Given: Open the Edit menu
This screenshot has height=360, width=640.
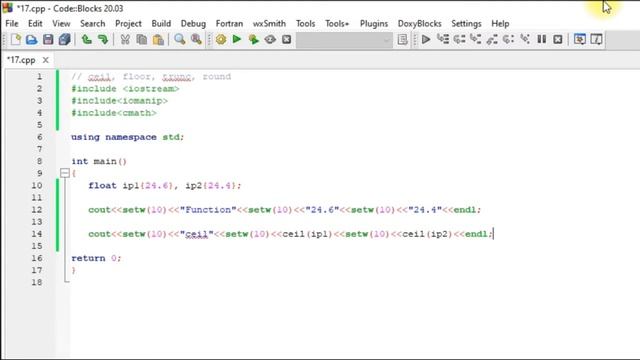Looking at the screenshot, I should pyautogui.click(x=35, y=24).
